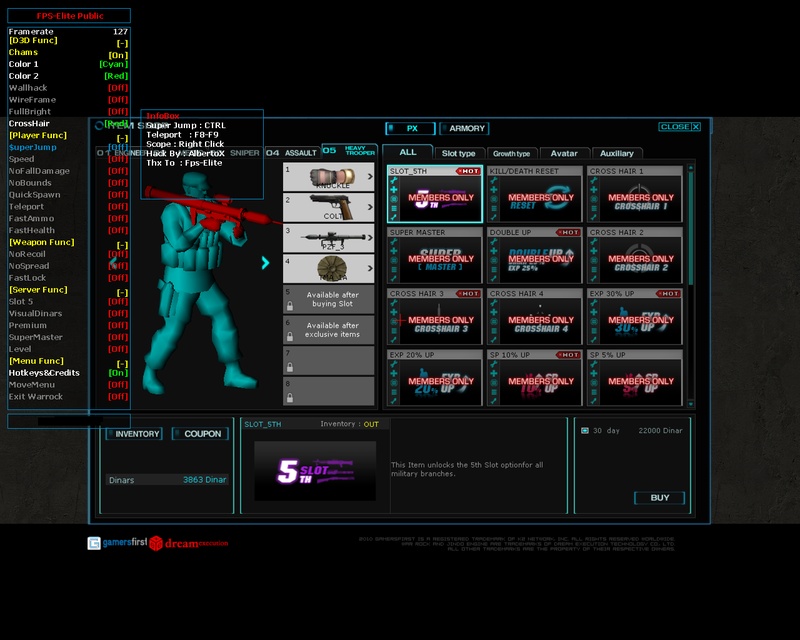Select the SUPER MASTER item card
This screenshot has width=800, height=640.
pos(435,255)
